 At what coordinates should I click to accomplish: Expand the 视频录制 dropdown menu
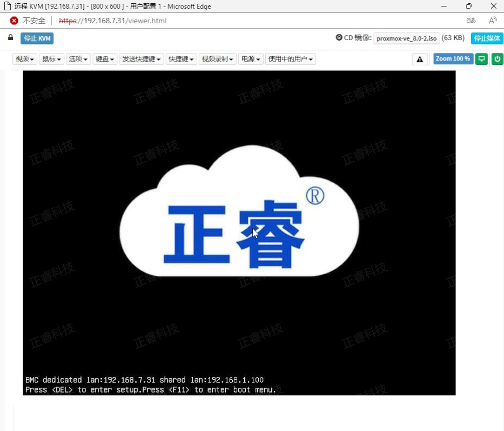217,59
